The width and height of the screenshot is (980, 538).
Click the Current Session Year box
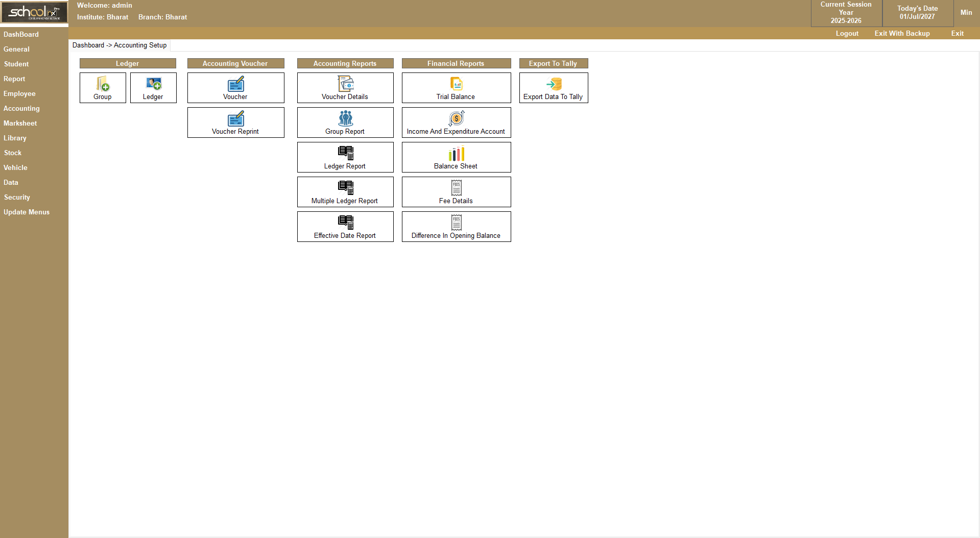[x=846, y=13]
